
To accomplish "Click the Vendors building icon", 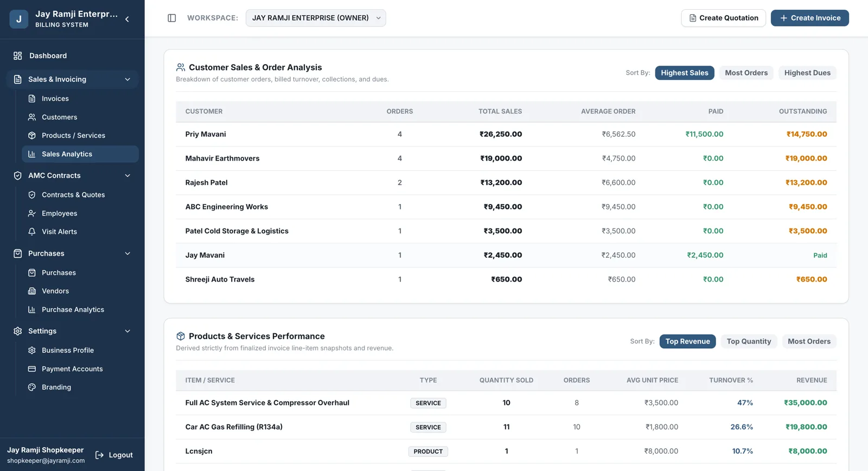I will coord(32,291).
